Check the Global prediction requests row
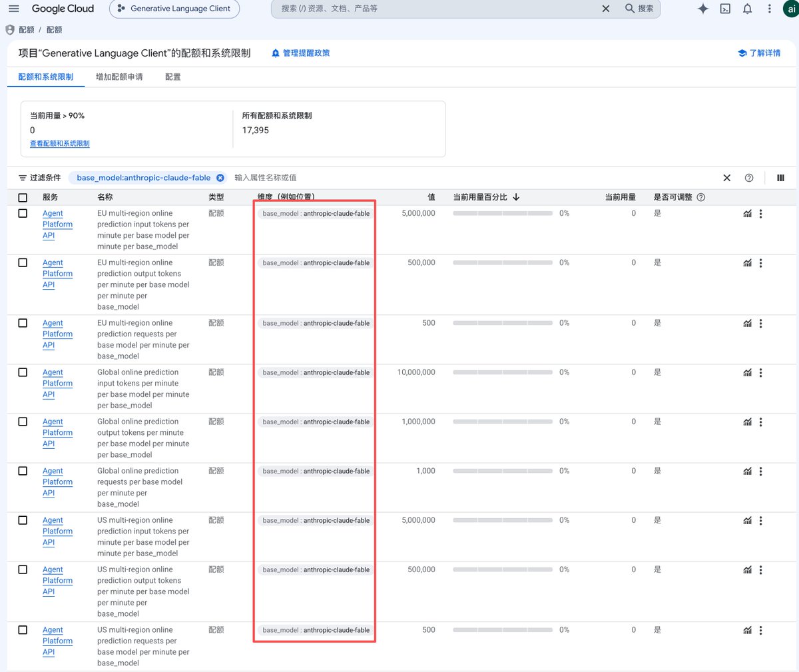 pyautogui.click(x=23, y=471)
